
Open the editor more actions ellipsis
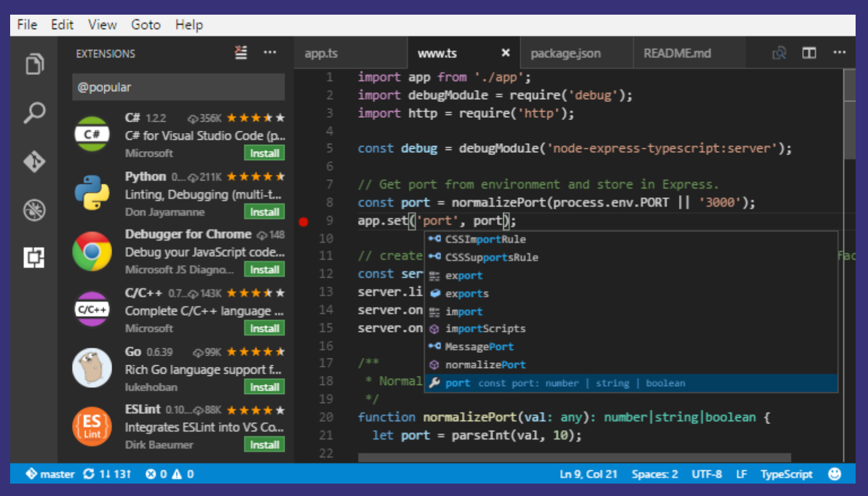pyautogui.click(x=839, y=52)
